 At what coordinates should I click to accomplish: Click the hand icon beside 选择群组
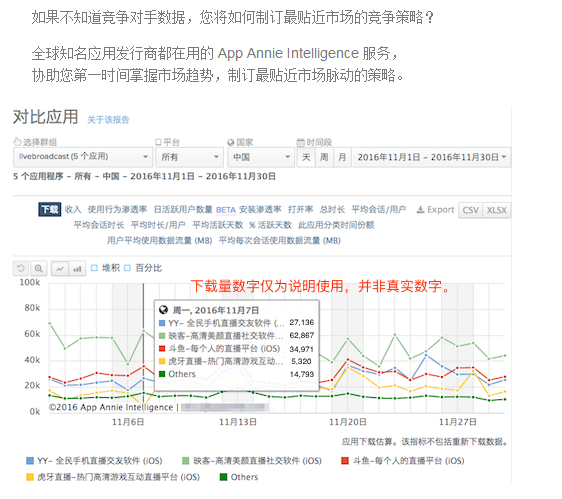(x=17, y=142)
